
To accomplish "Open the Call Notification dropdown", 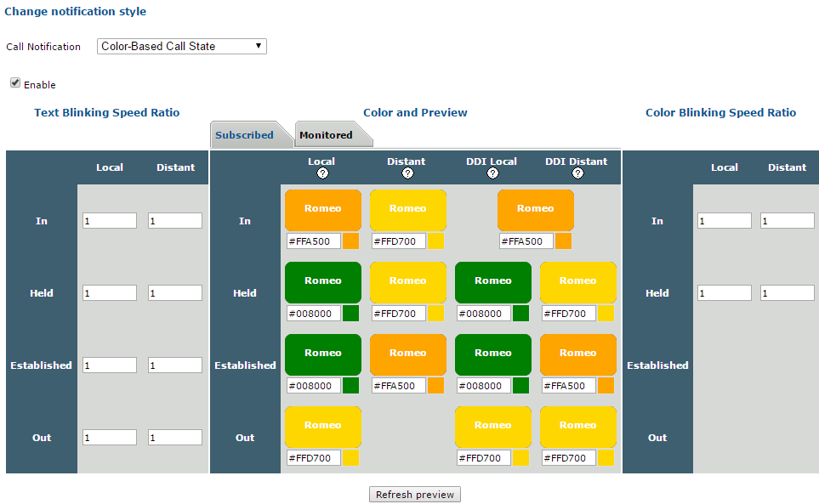I will click(x=182, y=47).
